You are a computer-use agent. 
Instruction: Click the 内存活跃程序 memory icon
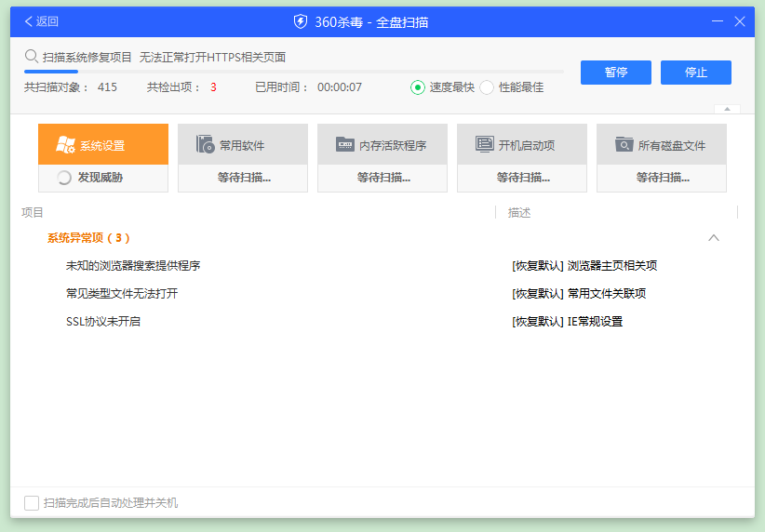click(x=345, y=144)
